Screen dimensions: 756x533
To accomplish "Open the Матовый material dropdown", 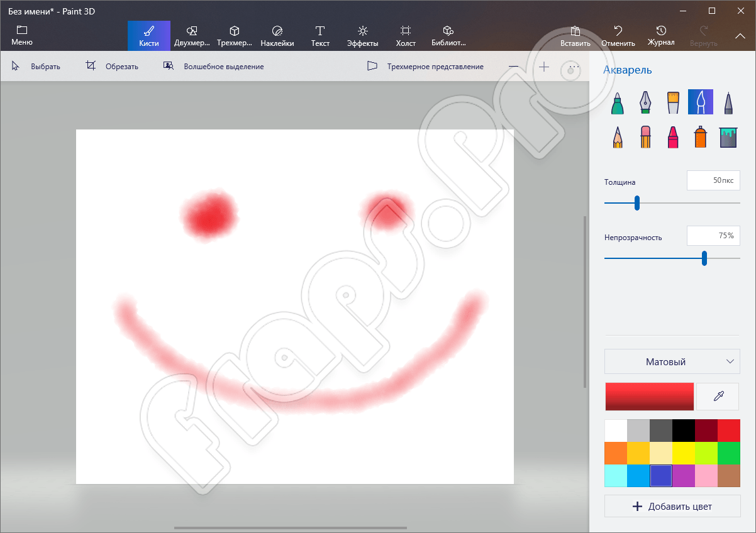I will pyautogui.click(x=672, y=361).
